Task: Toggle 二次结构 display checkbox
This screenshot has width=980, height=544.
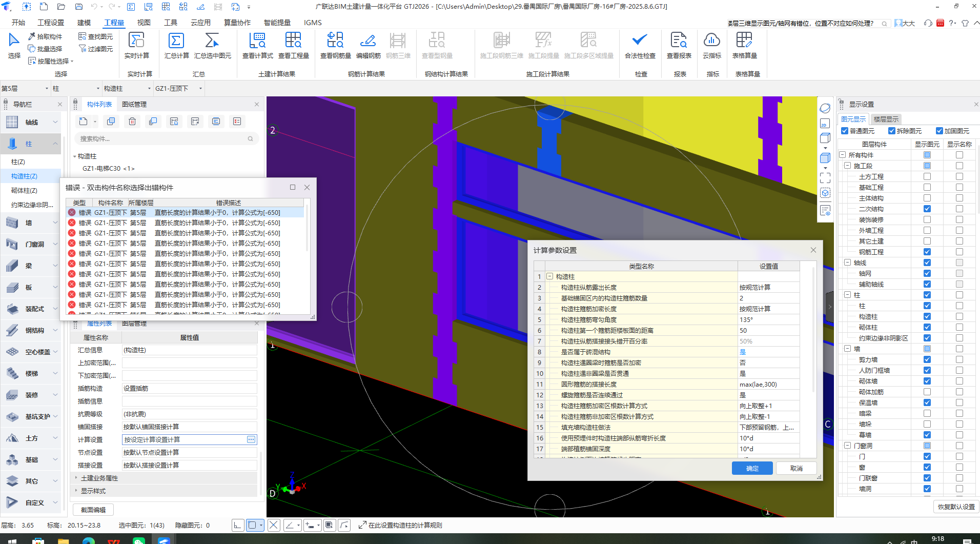Action: click(x=927, y=209)
